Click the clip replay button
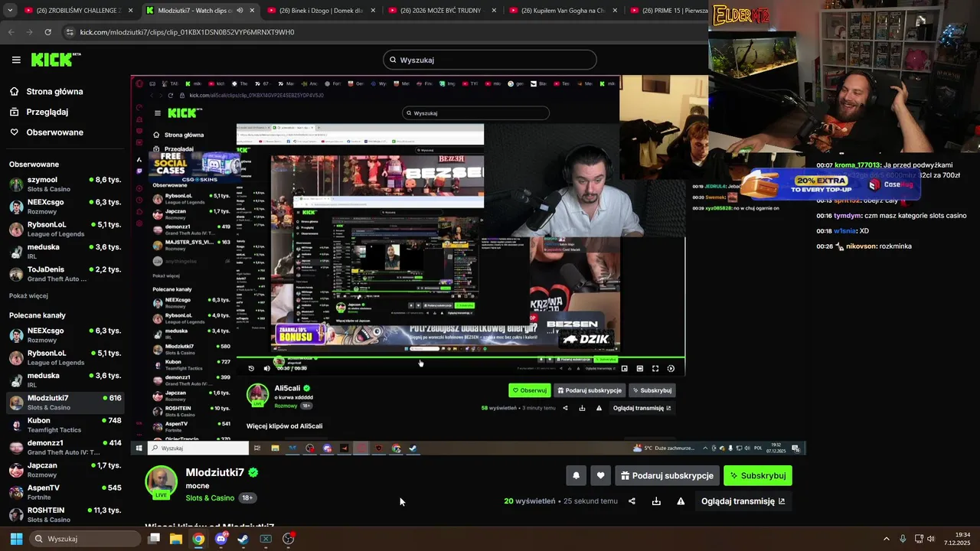Screen dimensions: 980x551 point(251,368)
